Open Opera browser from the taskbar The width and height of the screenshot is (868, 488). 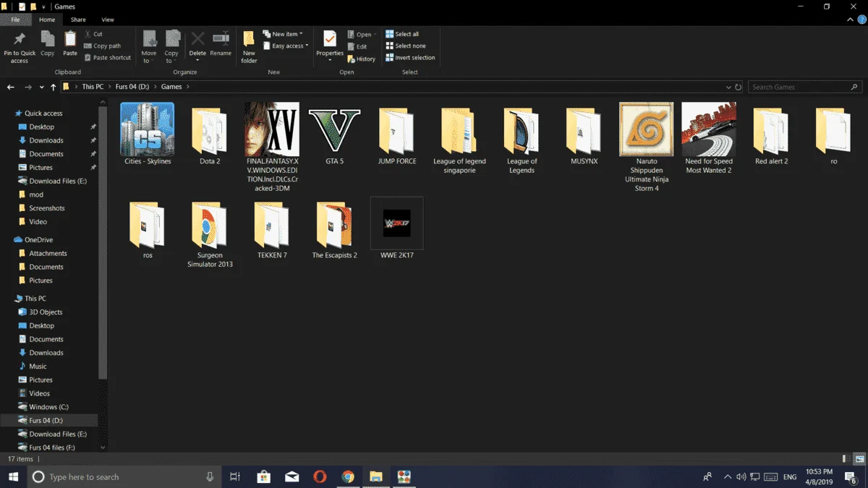point(320,476)
